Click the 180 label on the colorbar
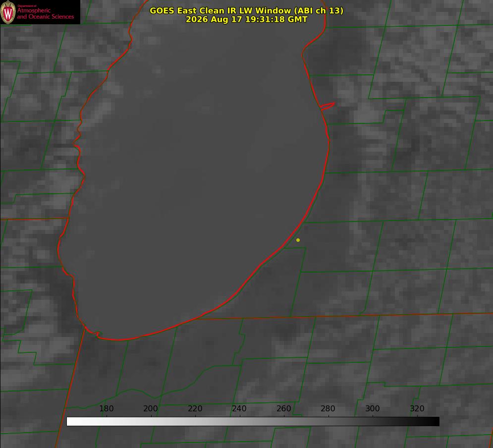 pyautogui.click(x=106, y=408)
